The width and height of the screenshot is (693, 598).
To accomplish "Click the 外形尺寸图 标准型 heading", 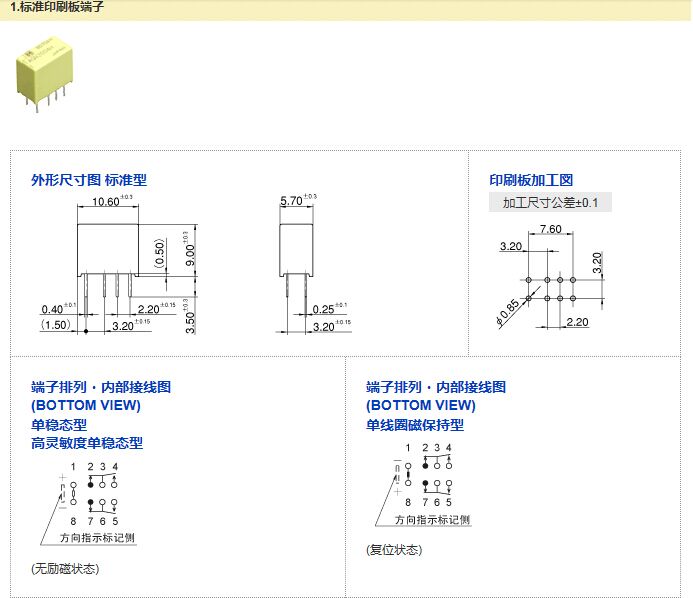I will [x=89, y=180].
